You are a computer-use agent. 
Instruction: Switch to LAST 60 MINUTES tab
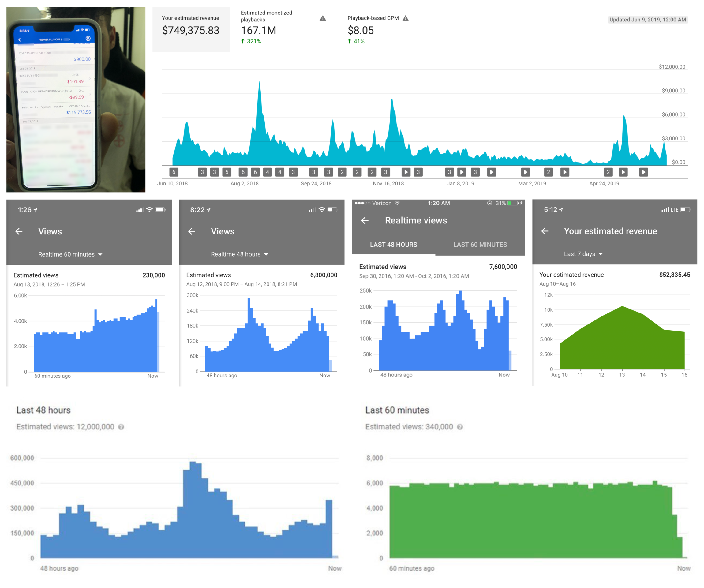click(480, 245)
